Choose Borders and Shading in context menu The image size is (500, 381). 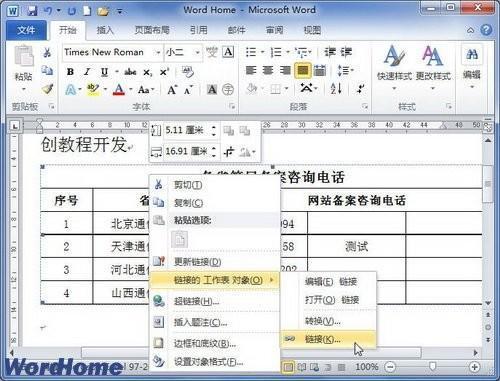tap(215, 343)
